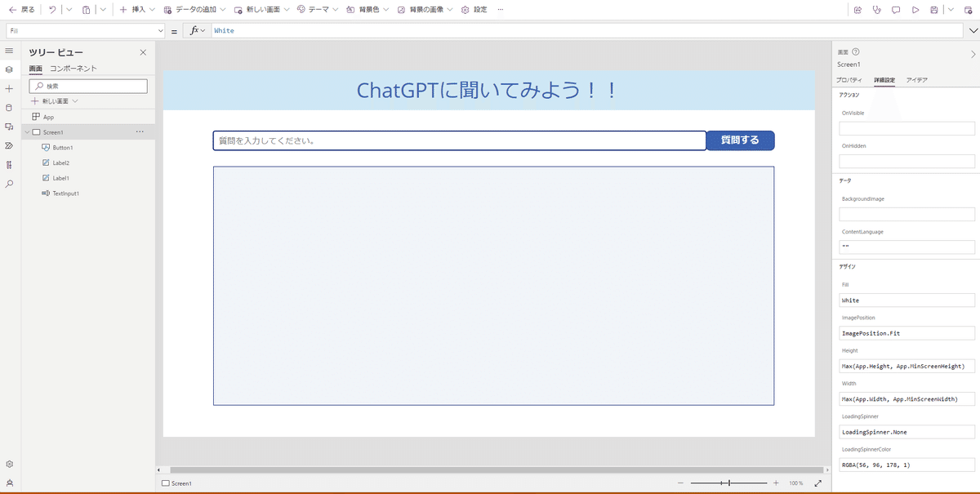Open the 新しい画面 toolbar dropdown

tap(261, 10)
